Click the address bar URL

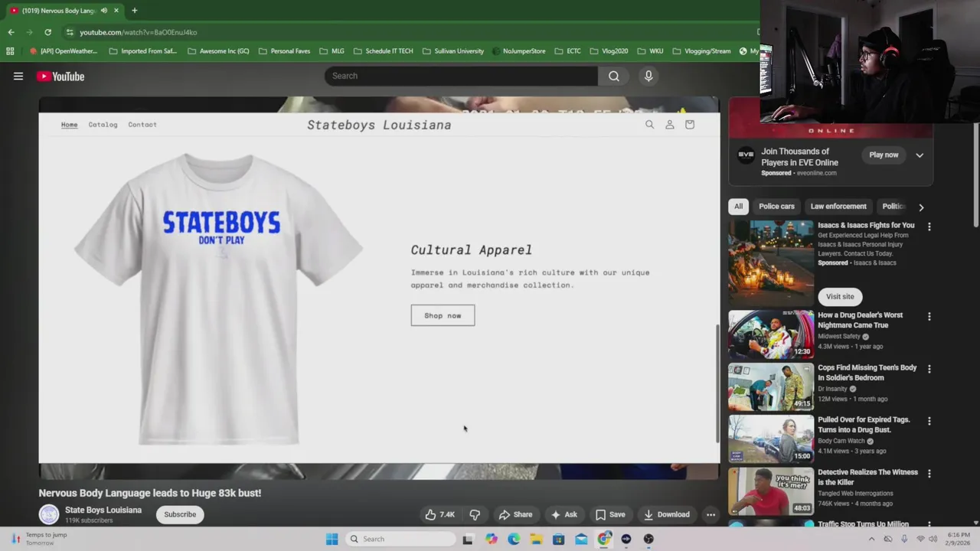point(138,32)
